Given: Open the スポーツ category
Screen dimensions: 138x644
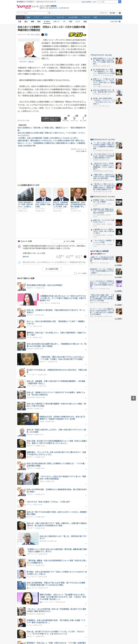Looking at the screenshot, I should pos(56,21).
